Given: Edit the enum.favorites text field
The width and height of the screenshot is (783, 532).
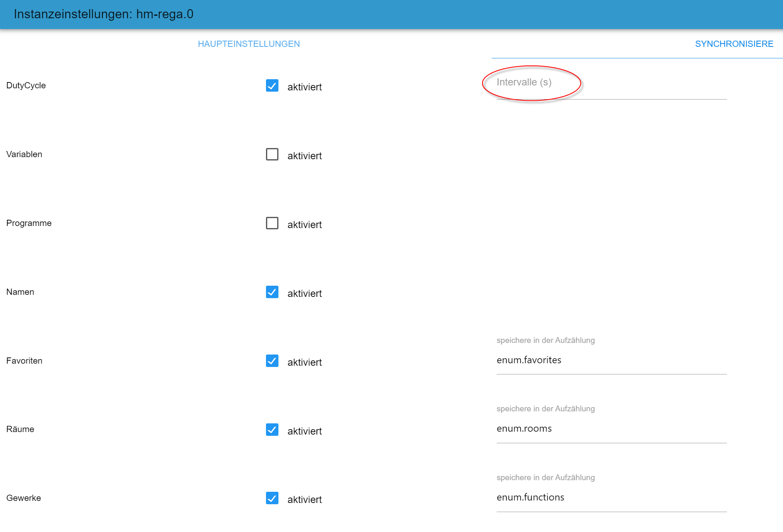Looking at the screenshot, I should click(611, 360).
